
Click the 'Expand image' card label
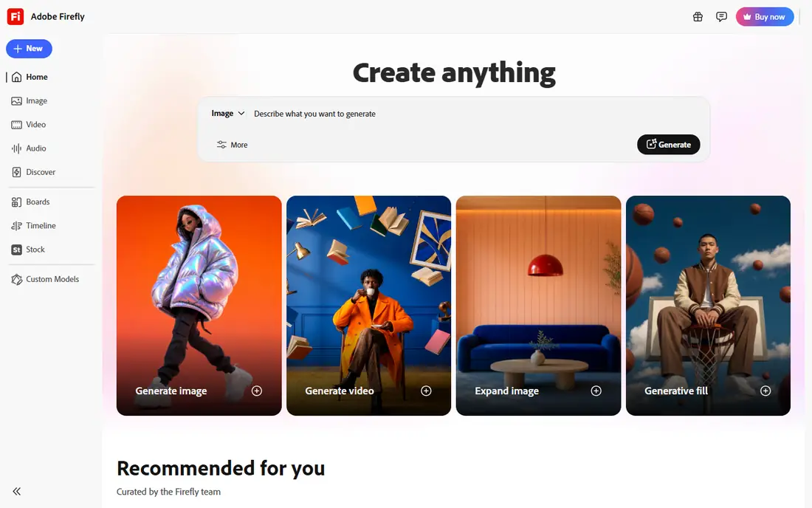[506, 391]
